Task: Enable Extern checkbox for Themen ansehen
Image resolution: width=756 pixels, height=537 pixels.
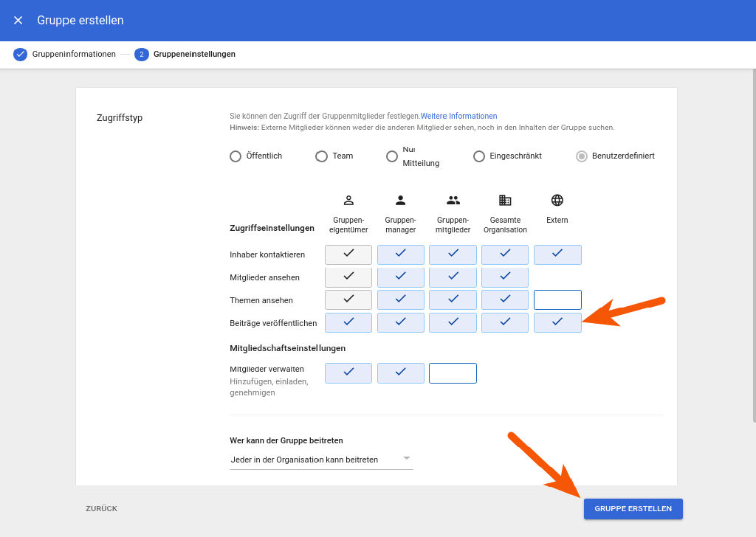Action: (557, 299)
